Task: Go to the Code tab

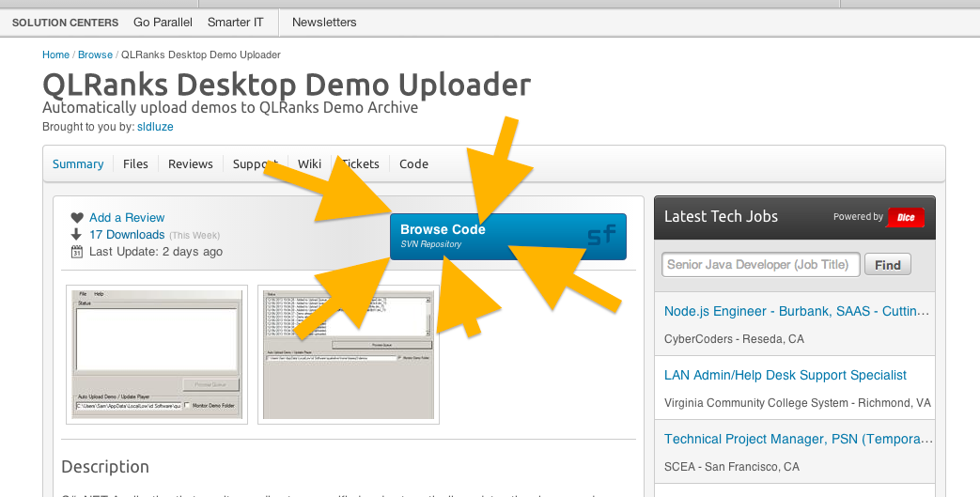Action: pos(413,163)
